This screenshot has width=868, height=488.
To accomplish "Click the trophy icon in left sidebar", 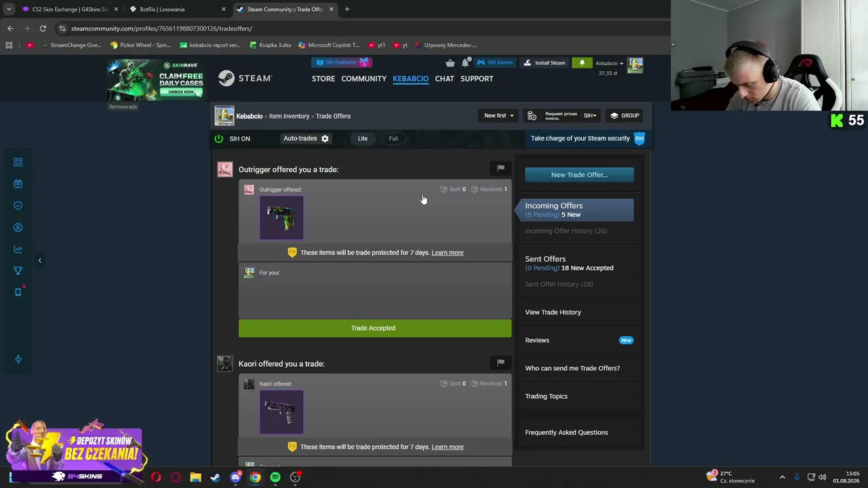I will [18, 270].
